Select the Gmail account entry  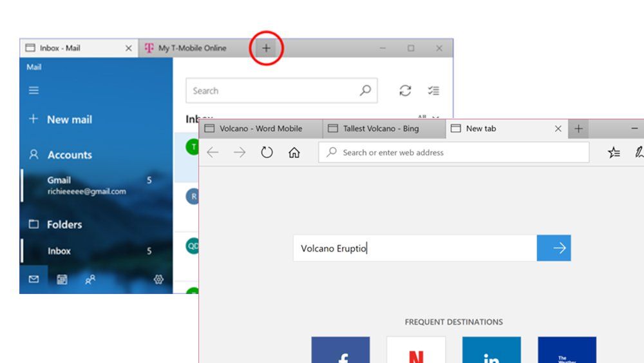click(x=86, y=185)
